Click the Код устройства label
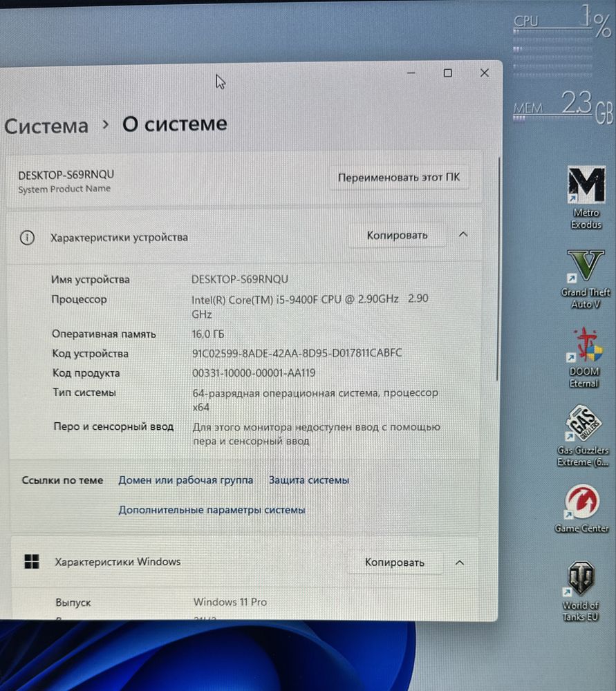The image size is (616, 691). pyautogui.click(x=91, y=353)
